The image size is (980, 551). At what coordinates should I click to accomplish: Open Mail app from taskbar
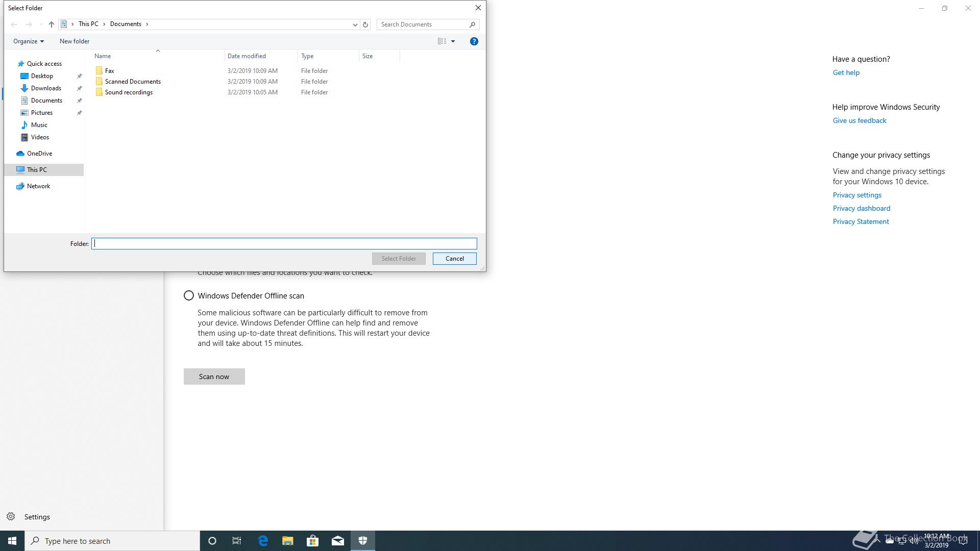[x=338, y=541]
